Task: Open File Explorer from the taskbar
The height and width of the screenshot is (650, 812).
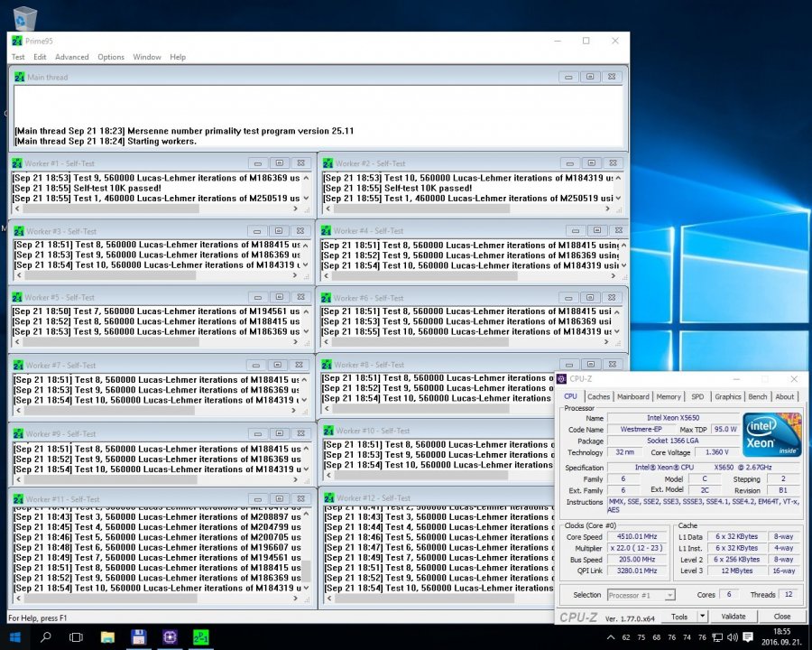Action: [x=107, y=637]
